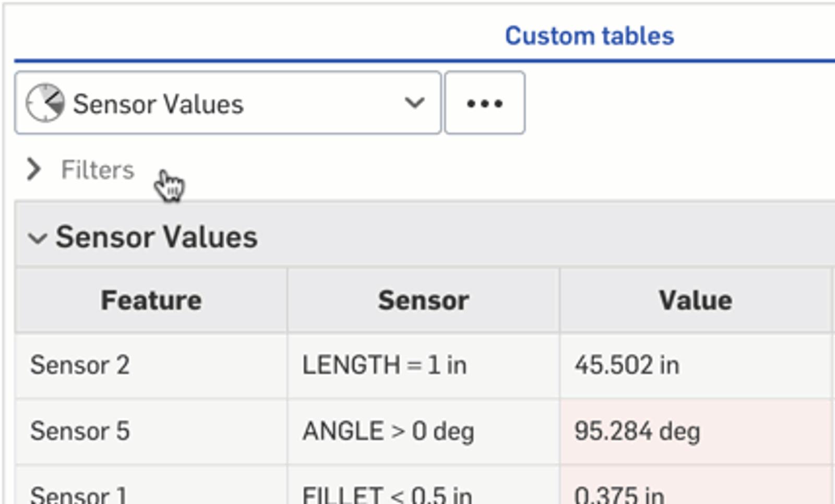Click the sensor gauge icon in the table selector
Screen dimensions: 835x504
click(45, 103)
